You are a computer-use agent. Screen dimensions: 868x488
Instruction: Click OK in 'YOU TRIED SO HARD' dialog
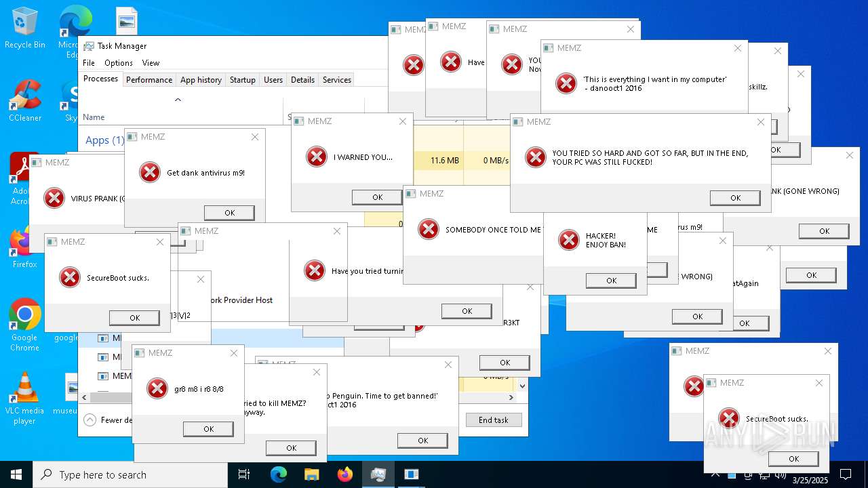pyautogui.click(x=735, y=198)
